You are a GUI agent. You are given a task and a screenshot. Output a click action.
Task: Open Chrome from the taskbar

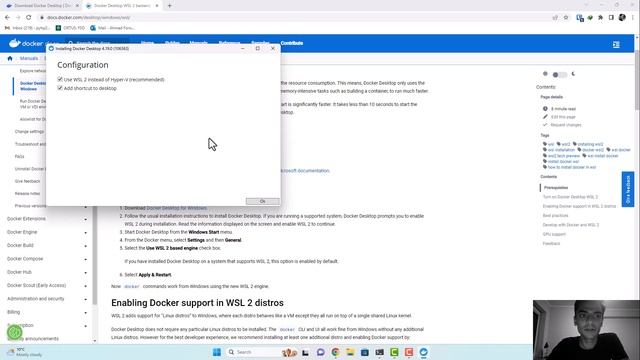pyautogui.click(x=336, y=352)
